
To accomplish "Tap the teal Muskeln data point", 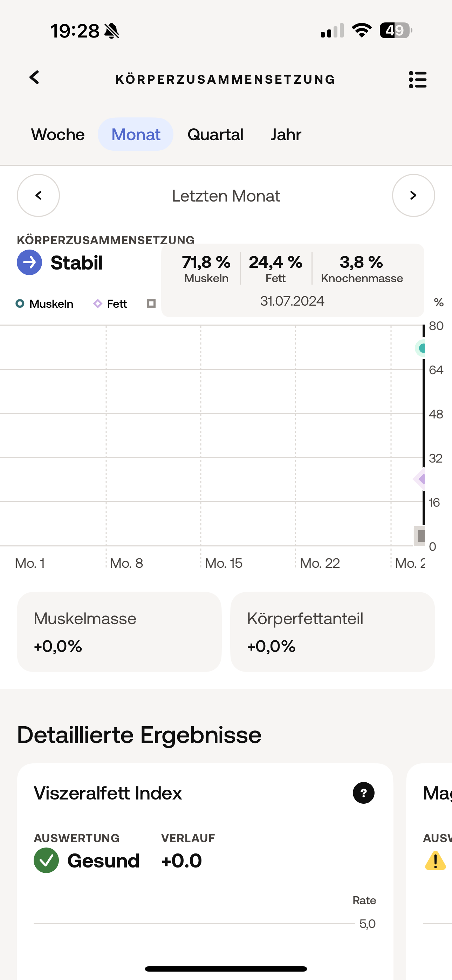I will tap(421, 348).
